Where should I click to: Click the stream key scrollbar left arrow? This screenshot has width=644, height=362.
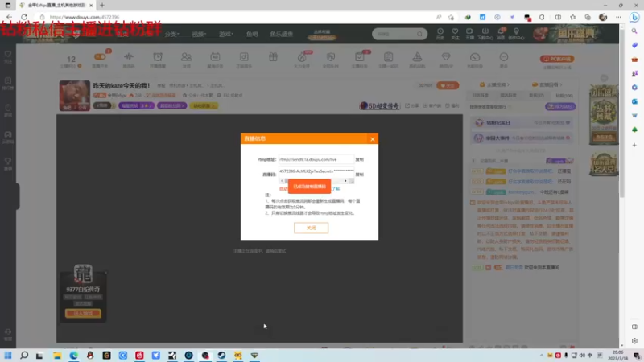282,180
